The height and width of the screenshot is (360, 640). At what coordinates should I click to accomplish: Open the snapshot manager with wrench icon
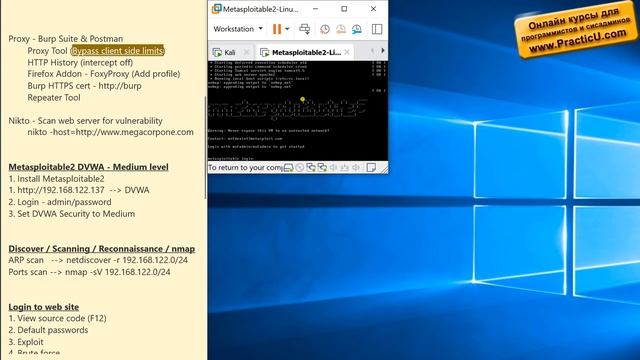[x=357, y=29]
